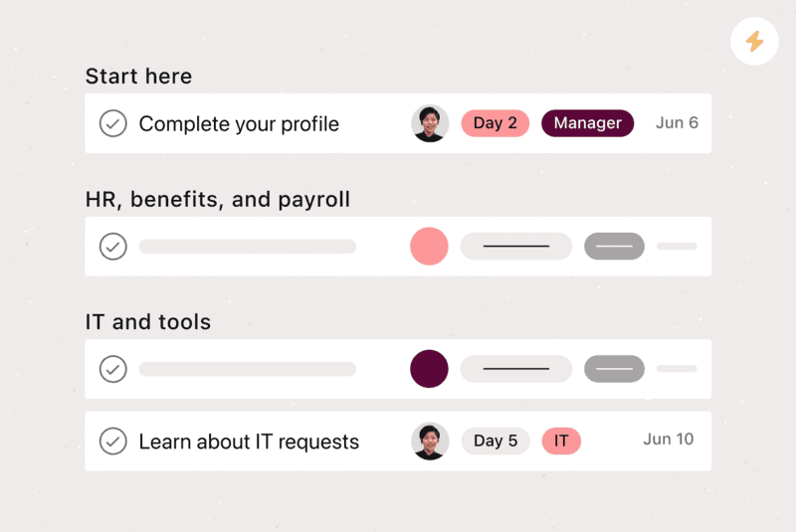
Task: Check off the HR benefits placeholder task
Action: 112,247
